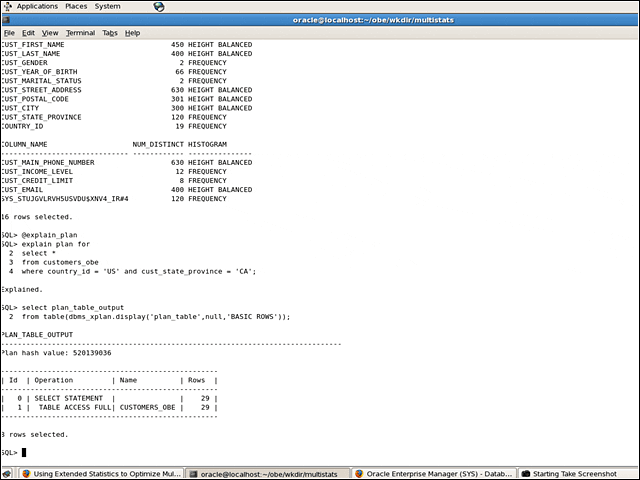The width and height of the screenshot is (640, 480).
Task: Click terminal icon of oracle@localhost taskbar item
Action: pyautogui.click(x=193, y=474)
